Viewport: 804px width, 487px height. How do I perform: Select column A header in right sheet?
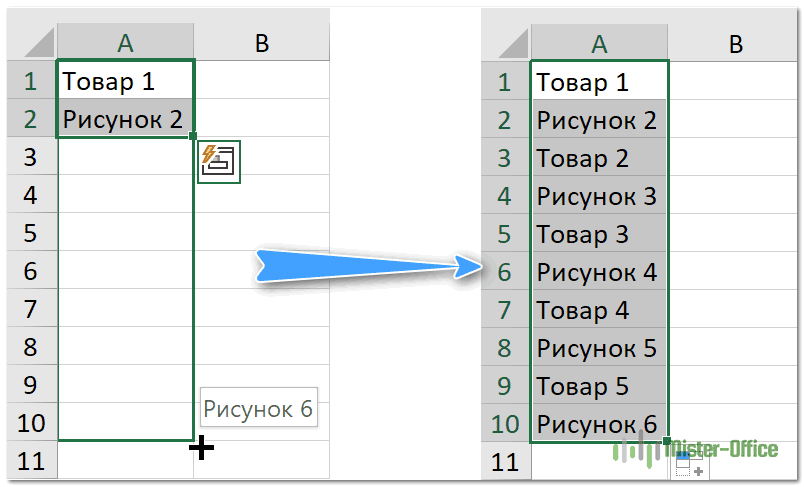[x=599, y=43]
